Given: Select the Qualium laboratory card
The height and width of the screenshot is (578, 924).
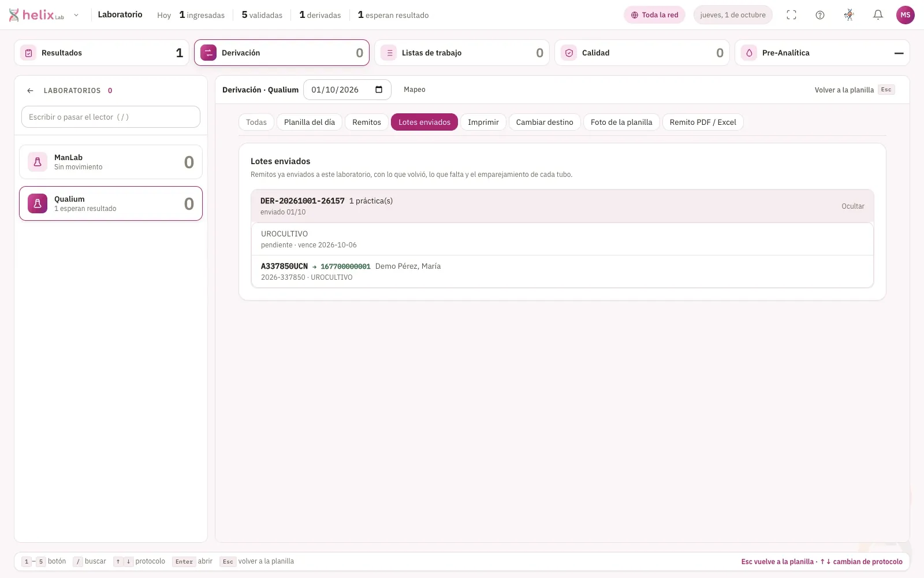Looking at the screenshot, I should click(x=111, y=203).
